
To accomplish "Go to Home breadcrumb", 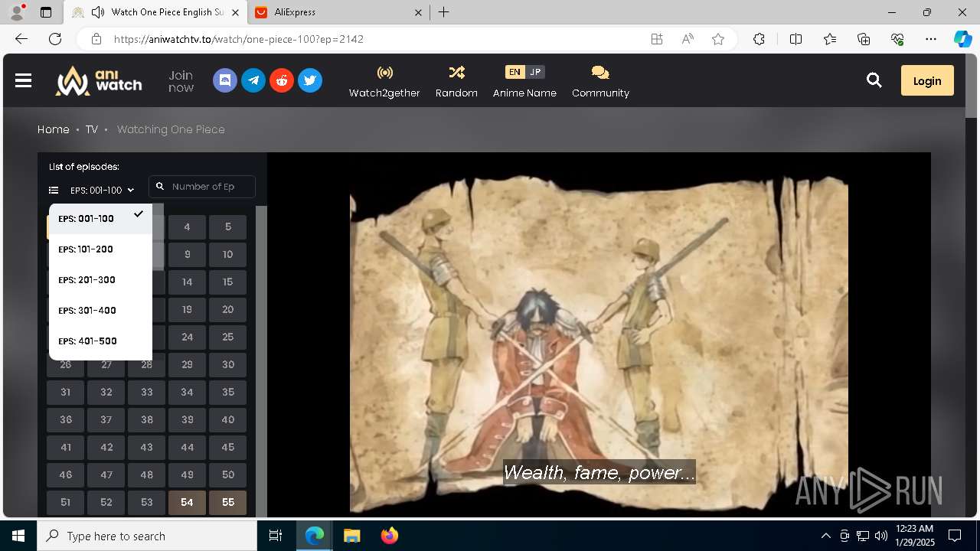I will pyautogui.click(x=54, y=129).
